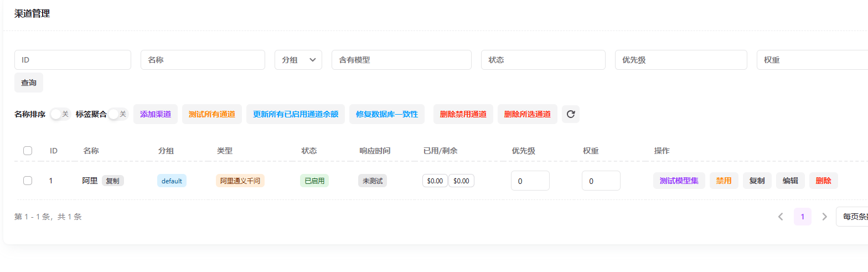Click 编辑 button for the 阿里 channel
Viewport: 868px width, 272px height.
[x=790, y=181]
